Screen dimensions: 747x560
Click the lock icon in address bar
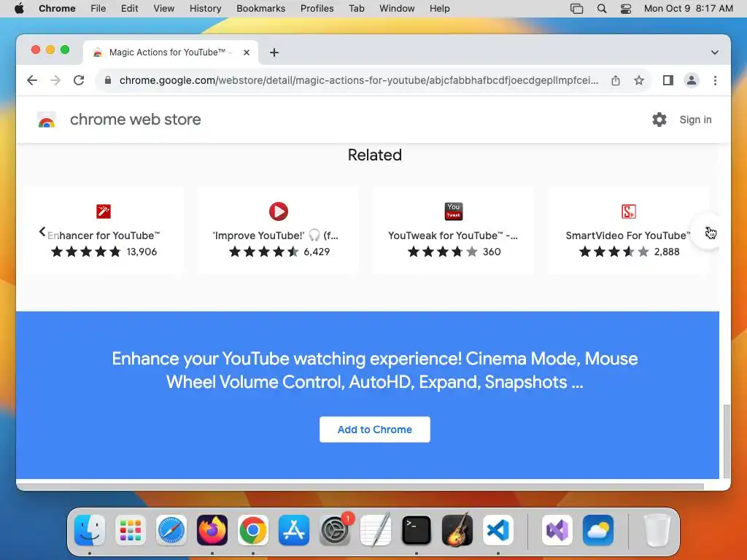(x=108, y=80)
